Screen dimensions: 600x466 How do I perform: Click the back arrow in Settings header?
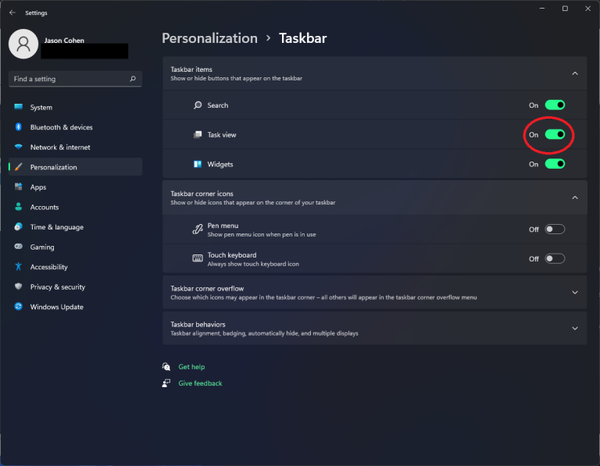(10, 12)
